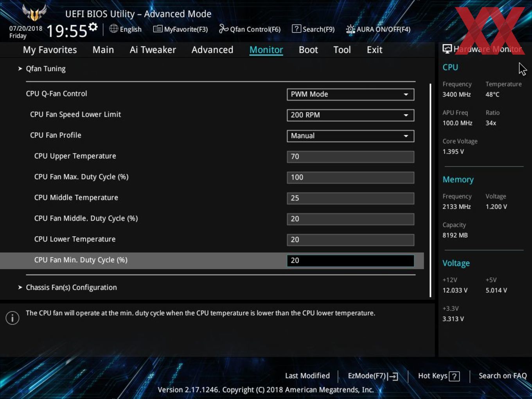Screen dimensions: 532x399
Task: Click the 8192 MB capacity value
Action: [x=455, y=235]
